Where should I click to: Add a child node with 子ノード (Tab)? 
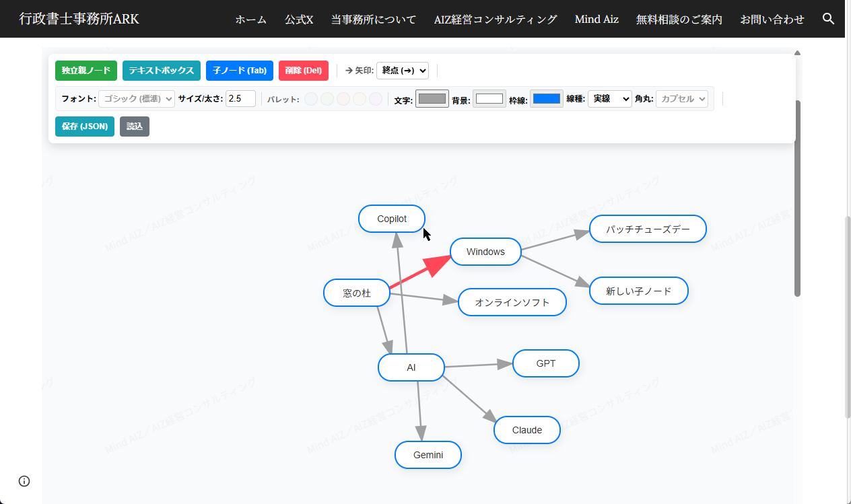240,71
